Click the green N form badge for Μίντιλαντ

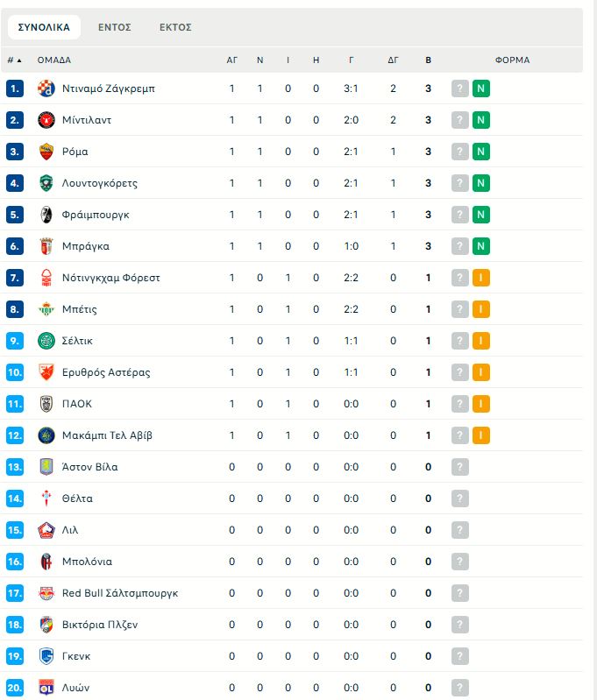tap(480, 120)
